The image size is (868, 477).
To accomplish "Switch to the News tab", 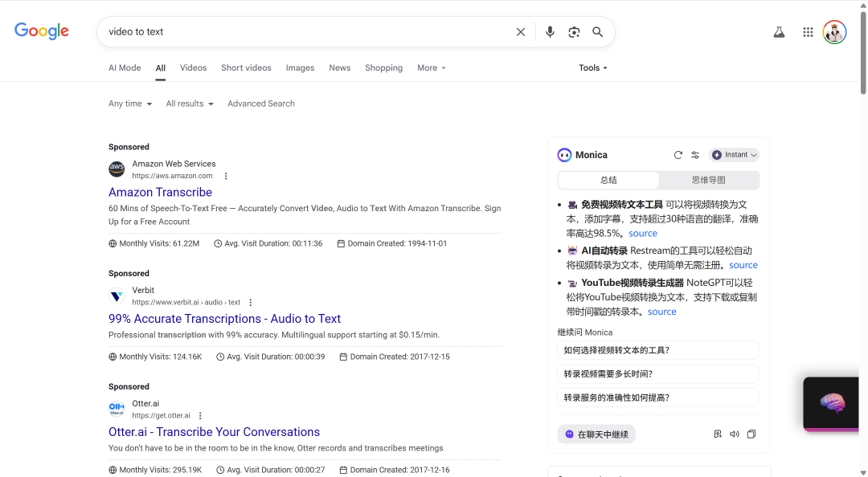I will coord(339,67).
